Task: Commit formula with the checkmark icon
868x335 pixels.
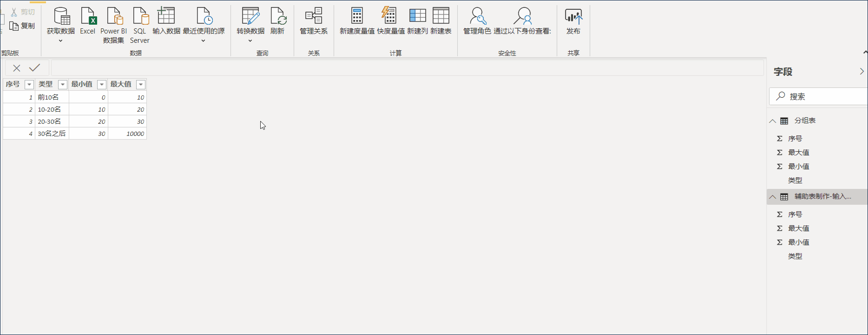Action: click(x=34, y=68)
